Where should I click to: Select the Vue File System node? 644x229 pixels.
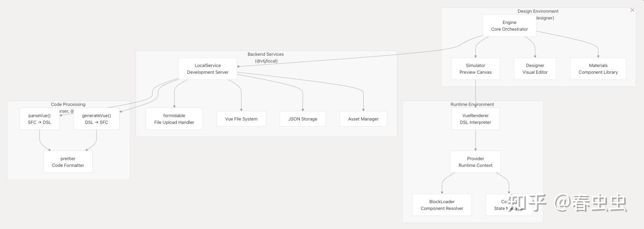[x=241, y=119]
